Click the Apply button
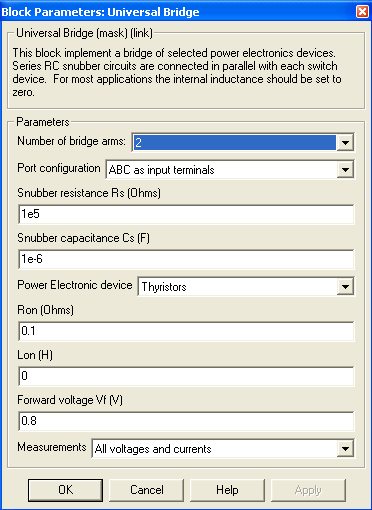372x510 pixels. click(308, 490)
